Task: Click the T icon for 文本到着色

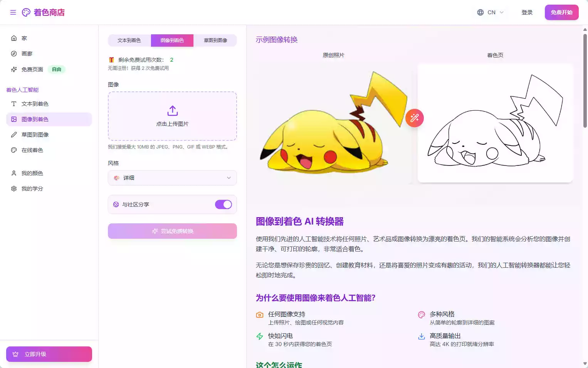Action: click(x=14, y=104)
